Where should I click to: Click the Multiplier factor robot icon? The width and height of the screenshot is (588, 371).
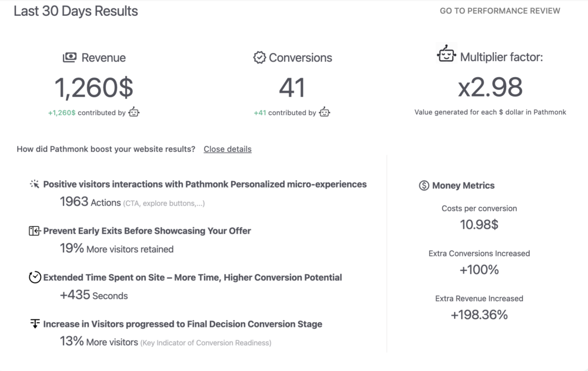447,54
